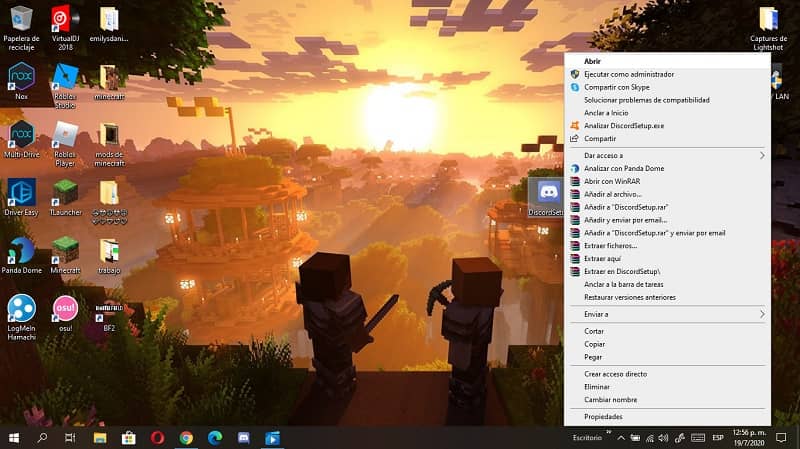800x449 pixels.
Task: Choose Cambiar nombre
Action: point(667,400)
